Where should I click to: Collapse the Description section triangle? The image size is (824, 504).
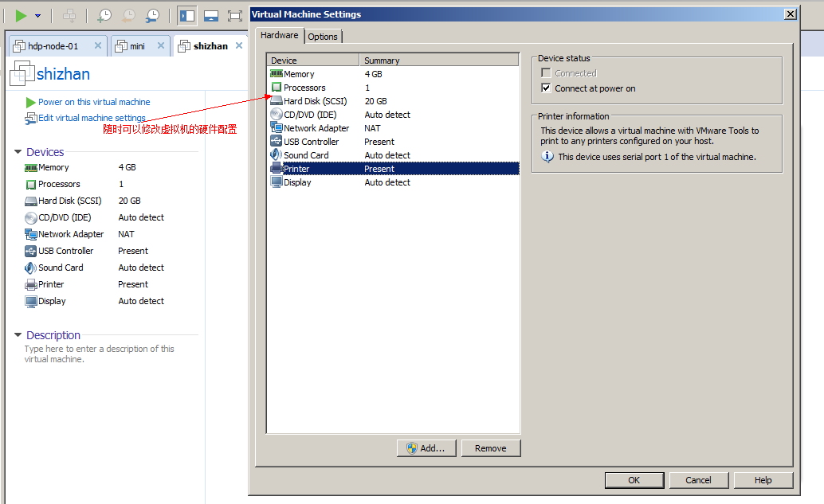18,335
